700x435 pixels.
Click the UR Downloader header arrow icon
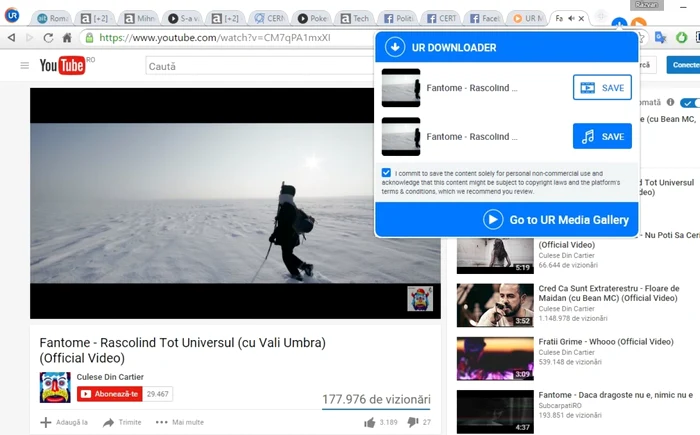click(x=395, y=47)
